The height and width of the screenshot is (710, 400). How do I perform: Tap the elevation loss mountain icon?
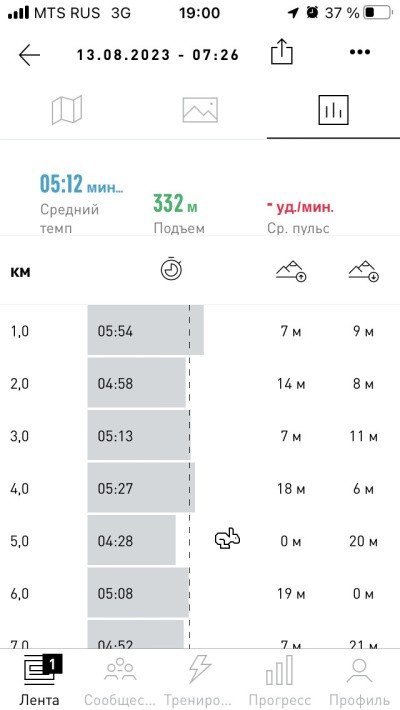(x=364, y=271)
